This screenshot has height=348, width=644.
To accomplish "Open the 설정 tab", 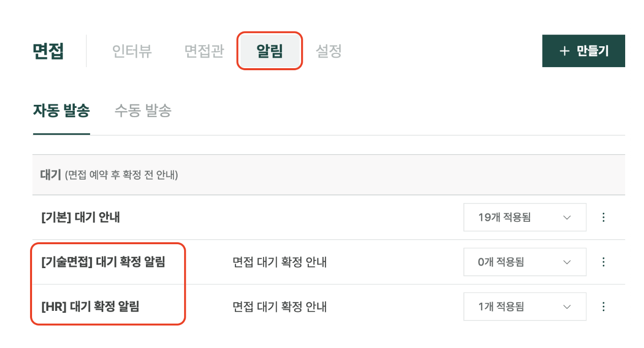I will pos(329,51).
